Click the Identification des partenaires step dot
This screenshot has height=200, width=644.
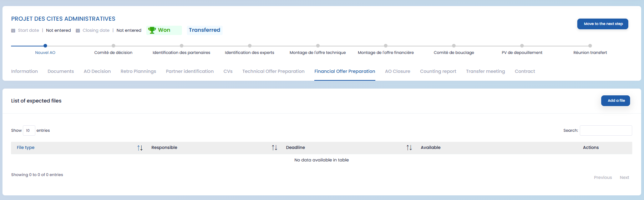coord(182,46)
